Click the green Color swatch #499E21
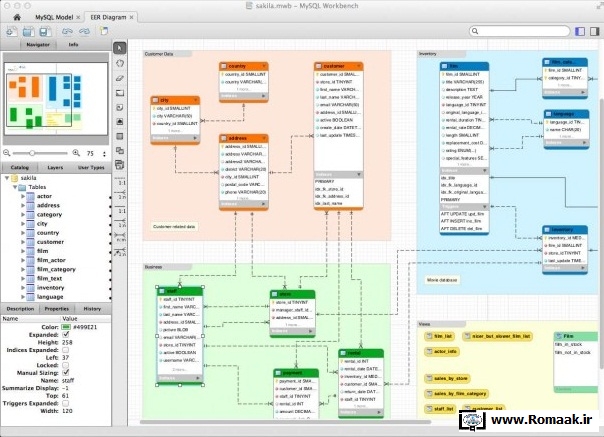604x437 pixels. (66, 327)
